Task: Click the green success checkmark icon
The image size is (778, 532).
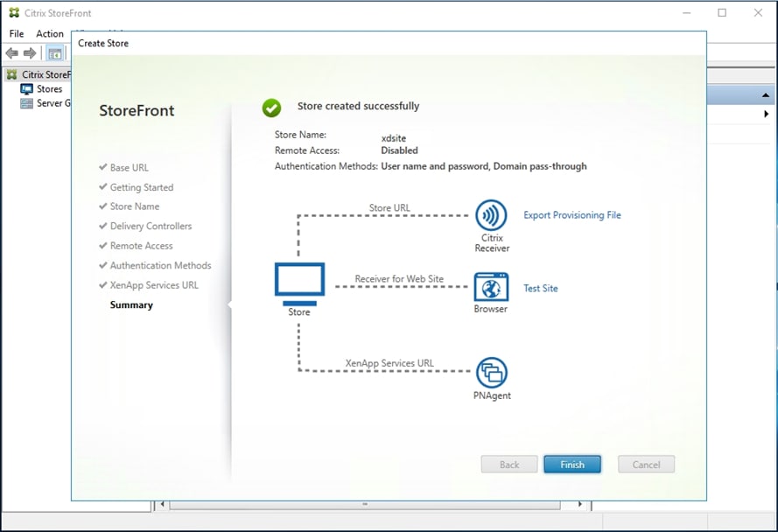Action: pyautogui.click(x=271, y=108)
